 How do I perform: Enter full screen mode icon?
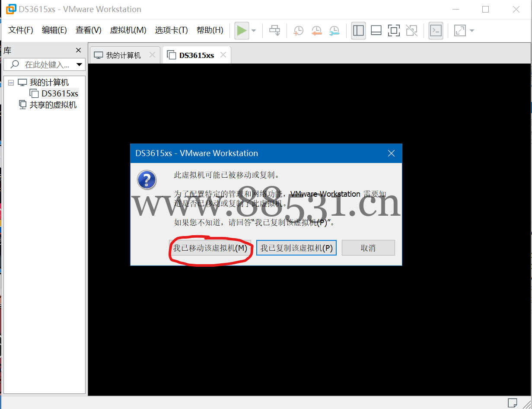[394, 31]
